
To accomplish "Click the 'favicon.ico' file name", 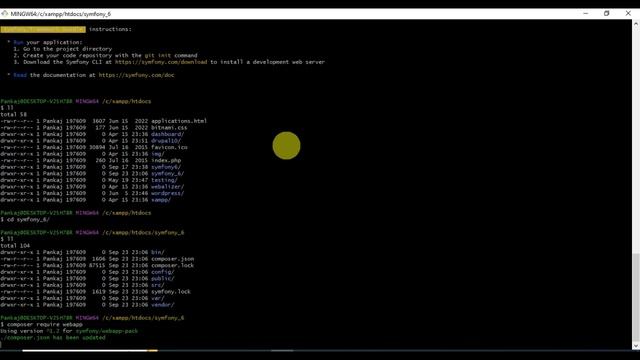I will [169, 147].
